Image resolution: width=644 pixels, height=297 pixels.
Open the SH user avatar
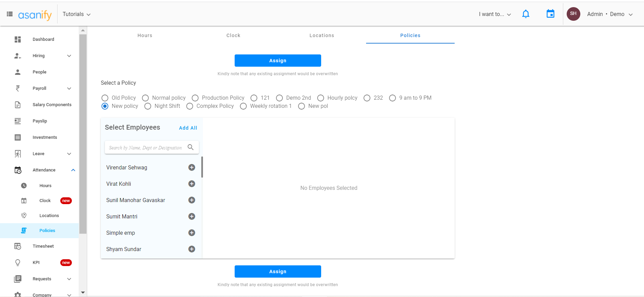tap(573, 14)
